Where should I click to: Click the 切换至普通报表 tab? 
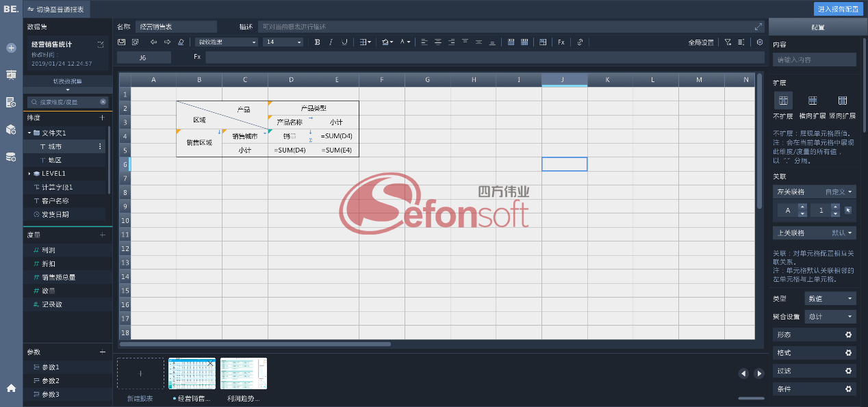click(x=56, y=9)
